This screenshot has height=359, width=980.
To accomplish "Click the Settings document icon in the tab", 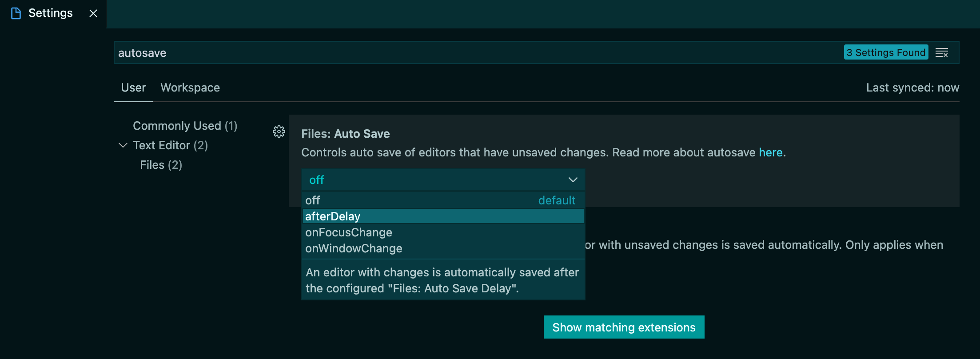I will click(16, 13).
